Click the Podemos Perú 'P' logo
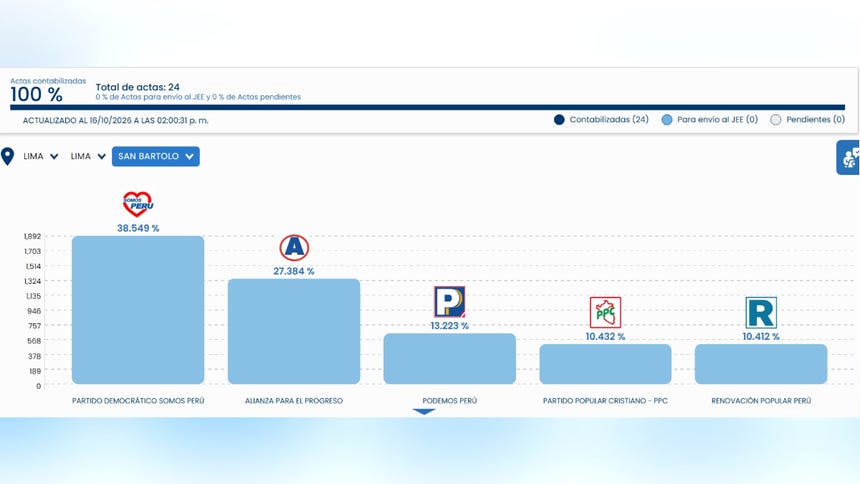This screenshot has width=860, height=484. [x=450, y=302]
